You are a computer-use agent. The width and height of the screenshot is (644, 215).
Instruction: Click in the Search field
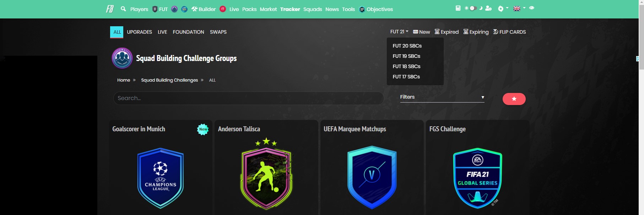249,98
